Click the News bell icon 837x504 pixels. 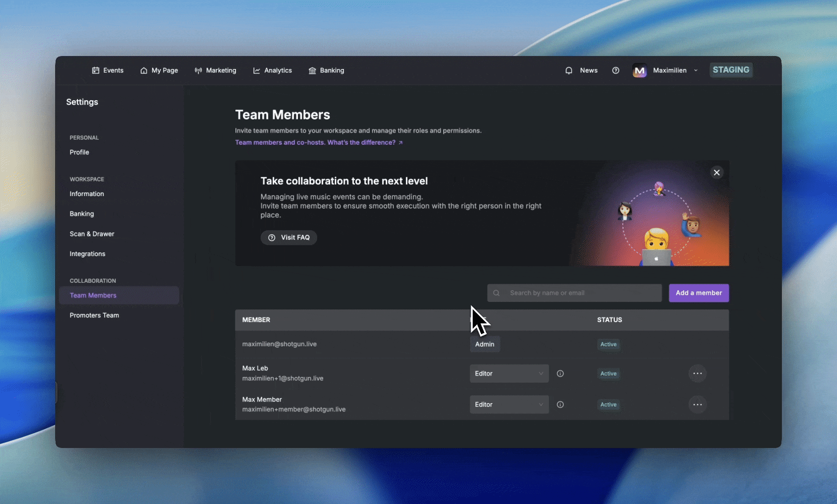(569, 70)
